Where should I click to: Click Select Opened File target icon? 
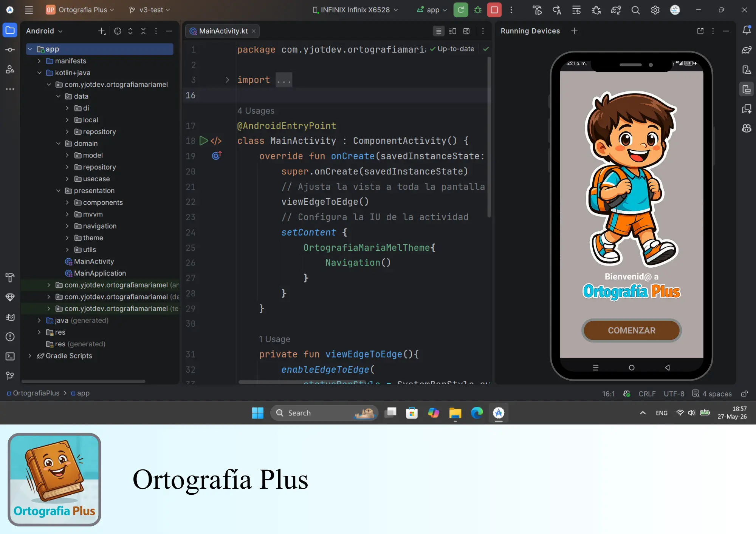click(x=118, y=31)
